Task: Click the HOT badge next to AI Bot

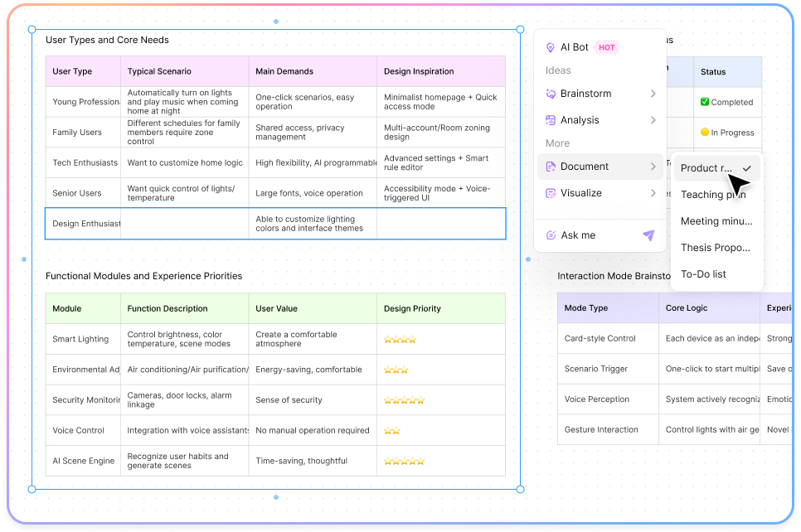Action: pyautogui.click(x=607, y=47)
